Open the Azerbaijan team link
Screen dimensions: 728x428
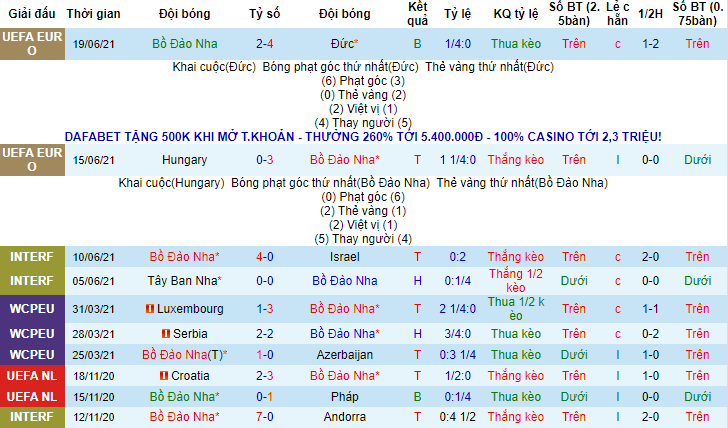coord(343,354)
